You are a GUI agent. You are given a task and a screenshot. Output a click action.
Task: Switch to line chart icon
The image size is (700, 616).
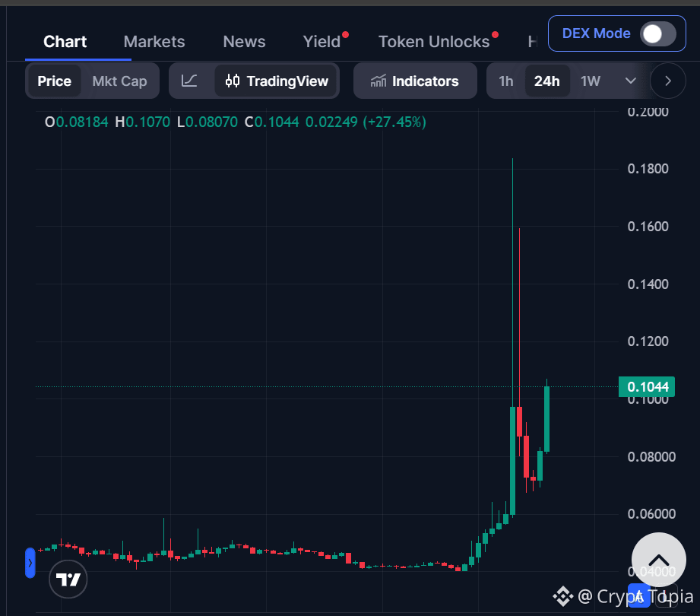[189, 81]
